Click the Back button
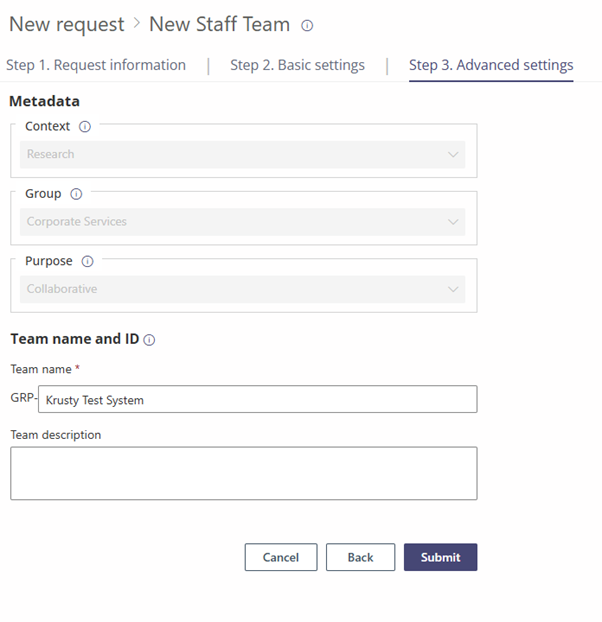 [360, 557]
